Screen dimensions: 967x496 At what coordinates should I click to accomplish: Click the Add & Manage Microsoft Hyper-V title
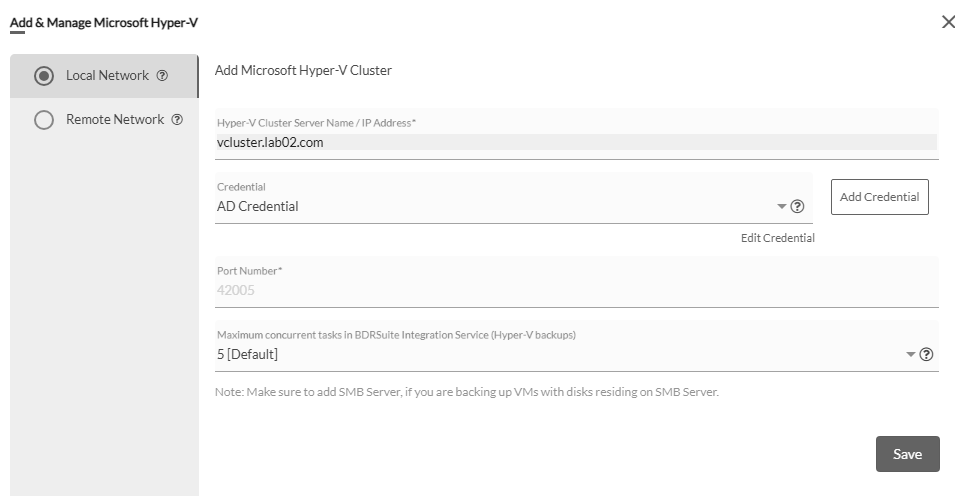coord(104,23)
